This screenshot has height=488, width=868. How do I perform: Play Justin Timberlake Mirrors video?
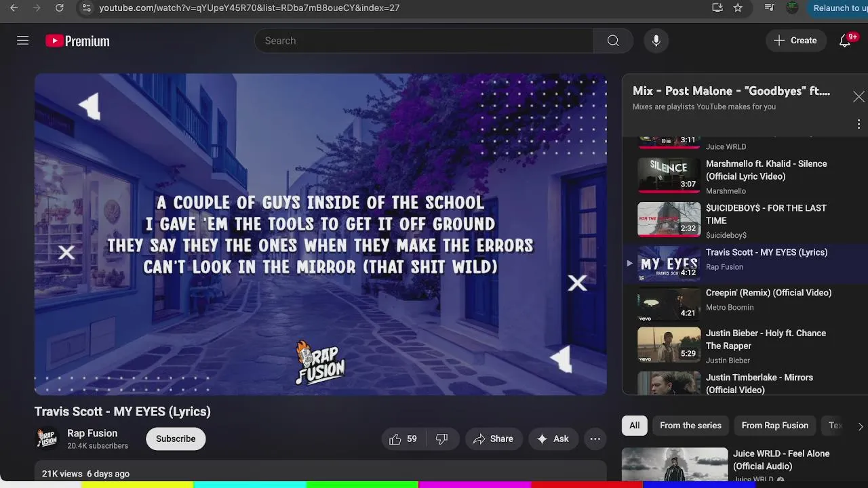pyautogui.click(x=759, y=384)
